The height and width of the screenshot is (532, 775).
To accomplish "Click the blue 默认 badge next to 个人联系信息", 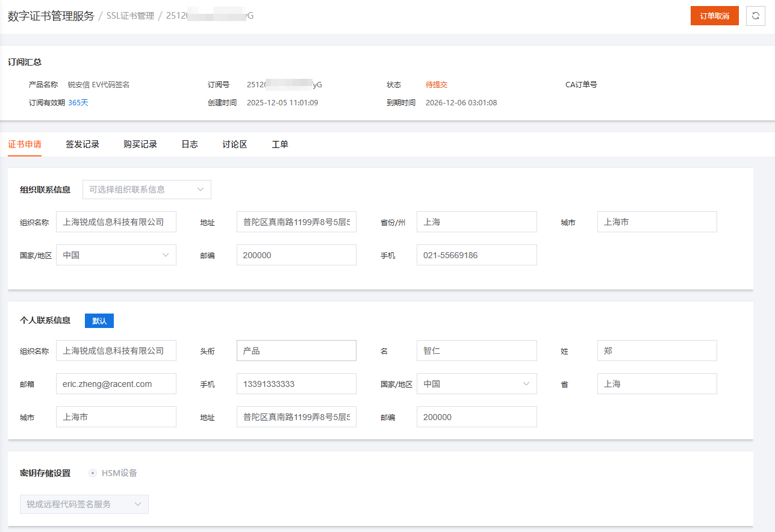I will [99, 320].
